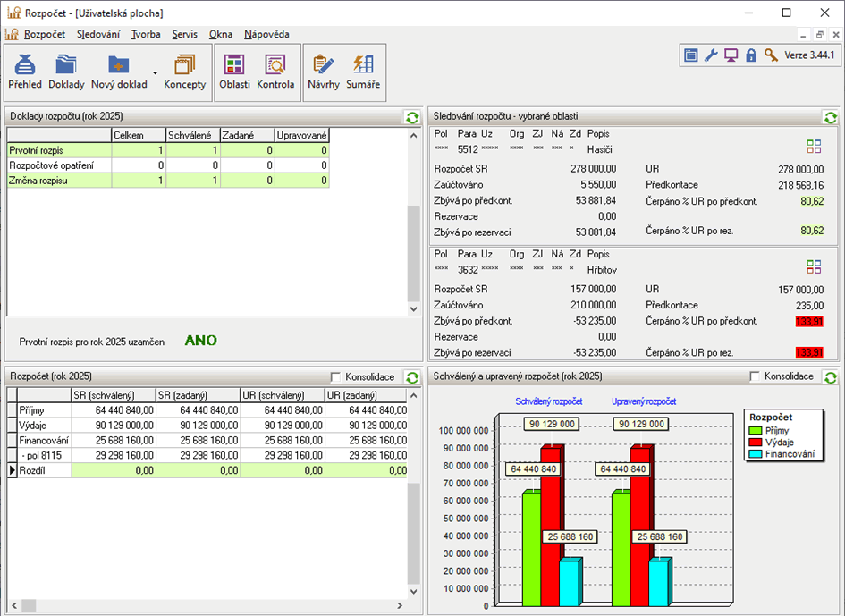The height and width of the screenshot is (616, 845).
Task: Click the red Výdaje legend swatch
Action: pos(757,443)
